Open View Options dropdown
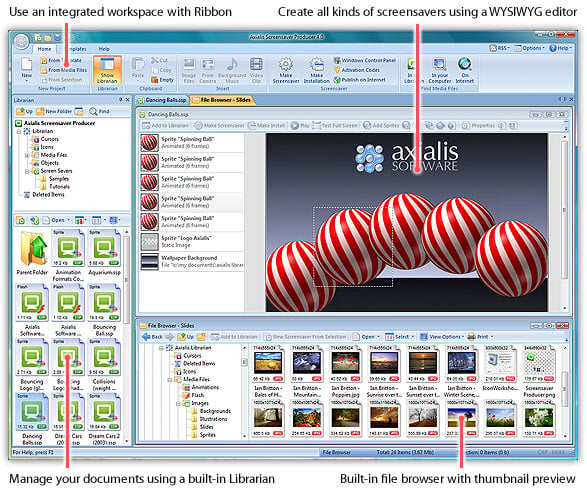This screenshot has height=492, width=587. pos(442,337)
